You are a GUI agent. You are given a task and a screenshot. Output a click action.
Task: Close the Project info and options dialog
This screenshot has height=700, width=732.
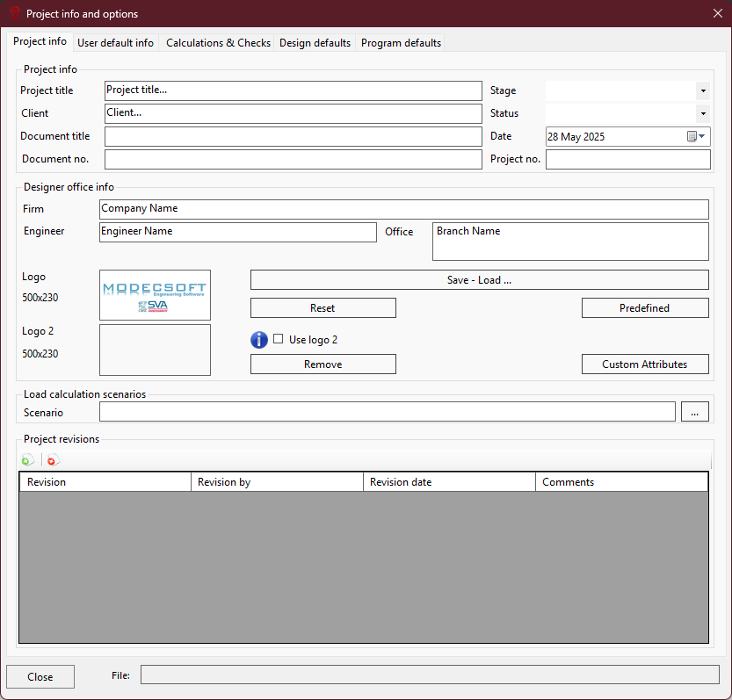pos(718,13)
